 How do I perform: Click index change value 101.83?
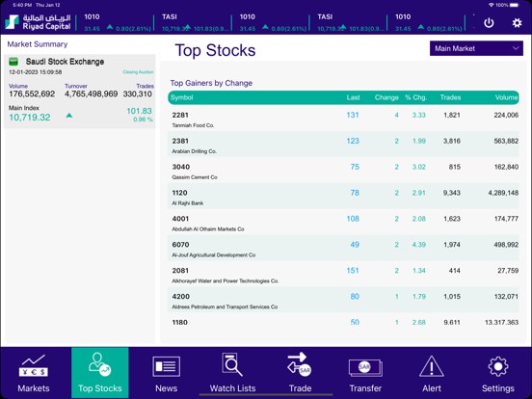tap(139, 111)
